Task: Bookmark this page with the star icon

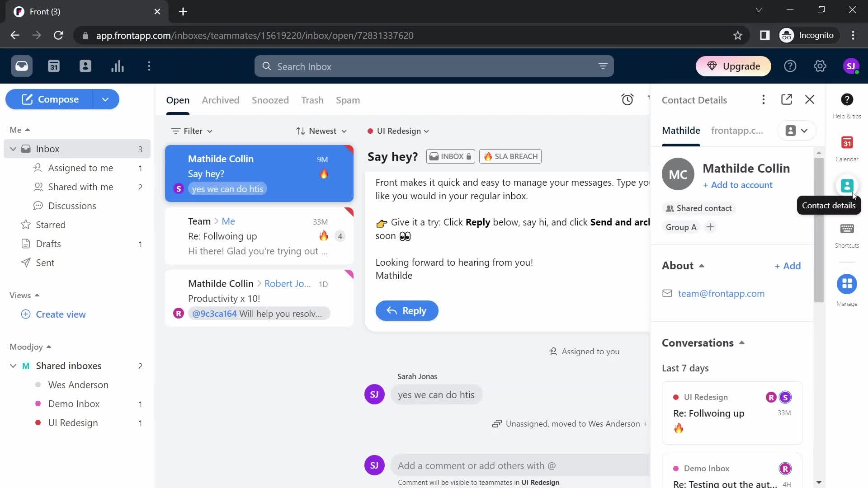Action: pyautogui.click(x=738, y=35)
